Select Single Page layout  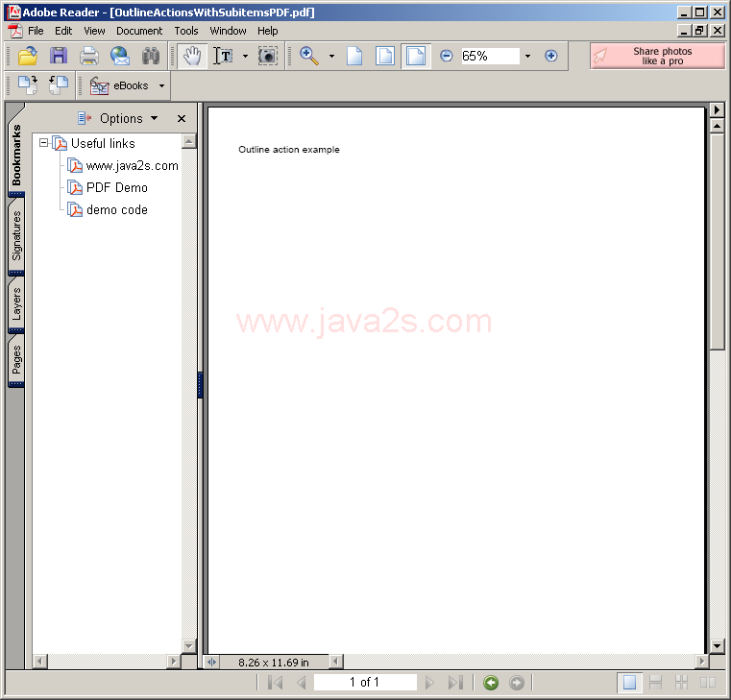click(x=629, y=683)
